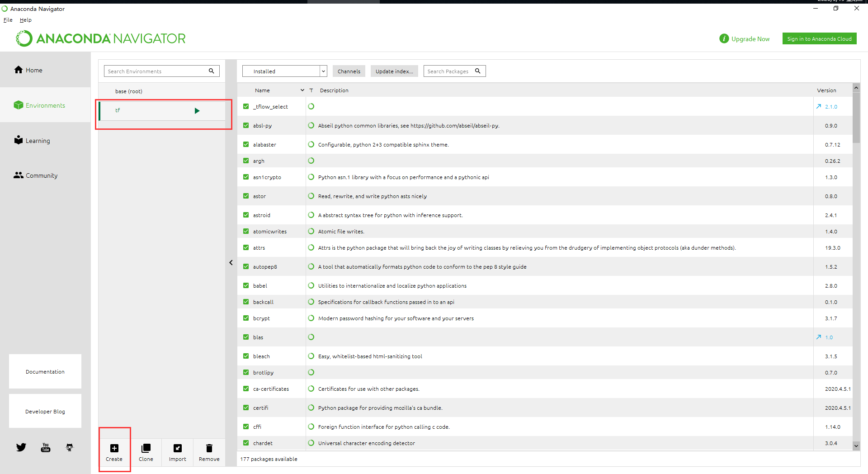Click the Import environment icon
The width and height of the screenshot is (868, 474).
tap(178, 448)
